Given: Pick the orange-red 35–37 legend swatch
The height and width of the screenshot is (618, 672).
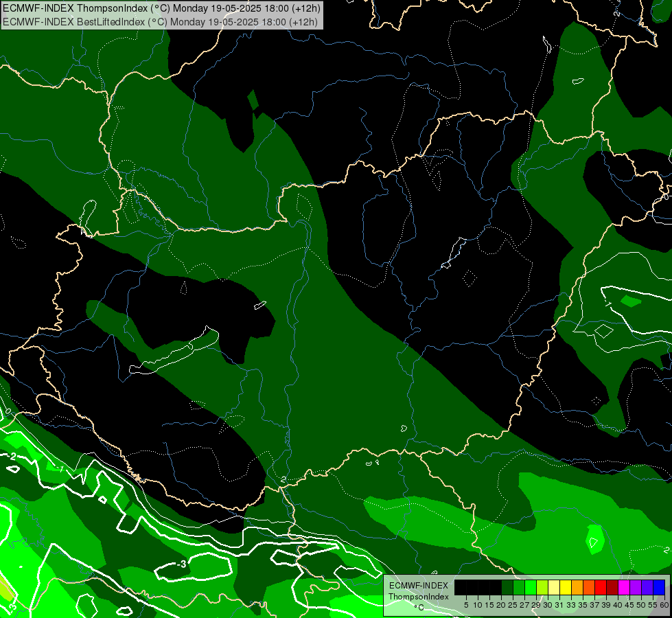Looking at the screenshot, I should 589,588.
